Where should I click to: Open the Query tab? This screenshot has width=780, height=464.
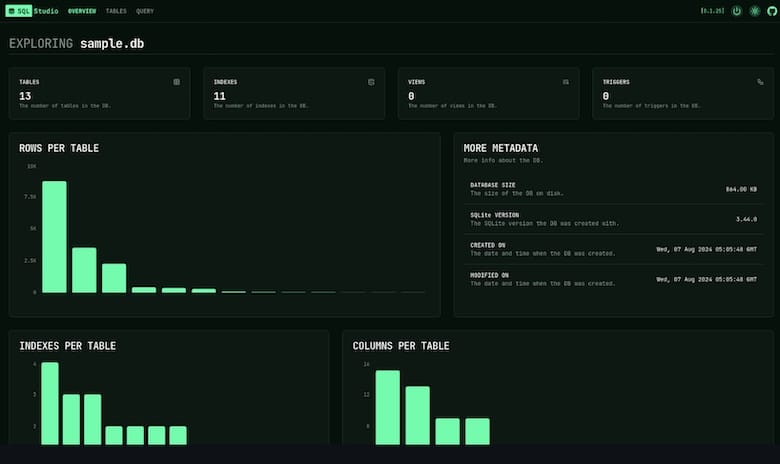tap(145, 11)
